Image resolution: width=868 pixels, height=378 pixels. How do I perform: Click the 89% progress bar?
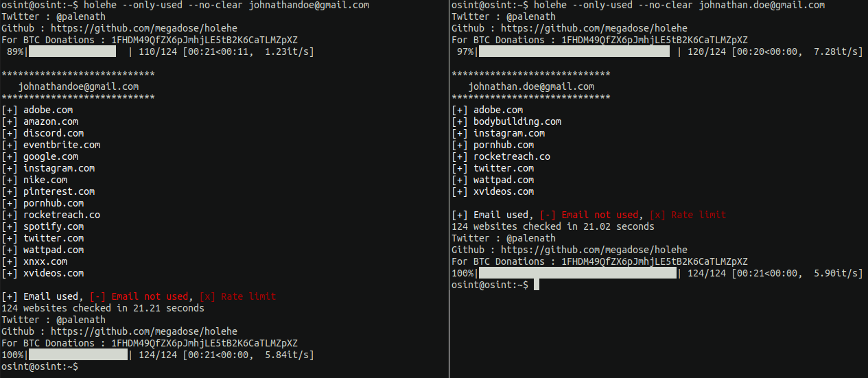coord(78,51)
